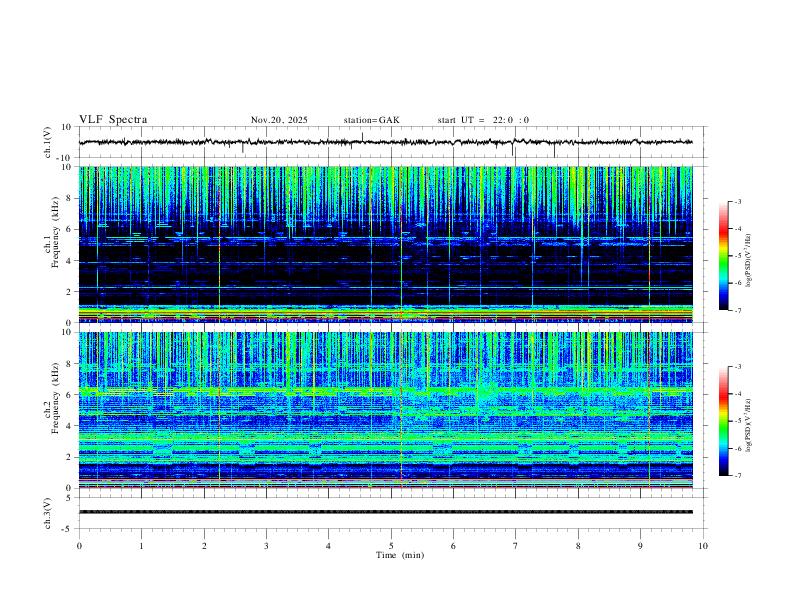Click the time axis tick label "7"
Screen dimensions: 792x612
[x=516, y=546]
